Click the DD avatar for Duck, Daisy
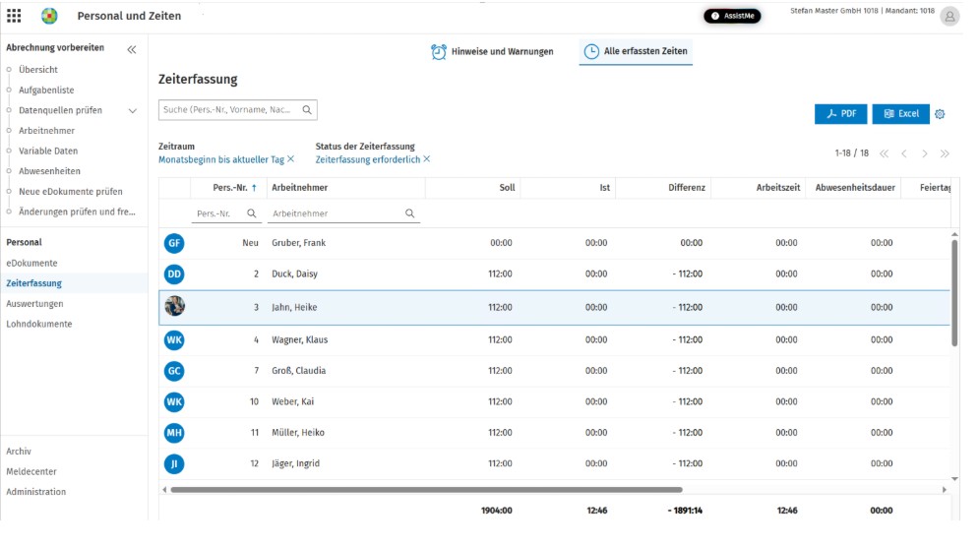 click(x=174, y=274)
